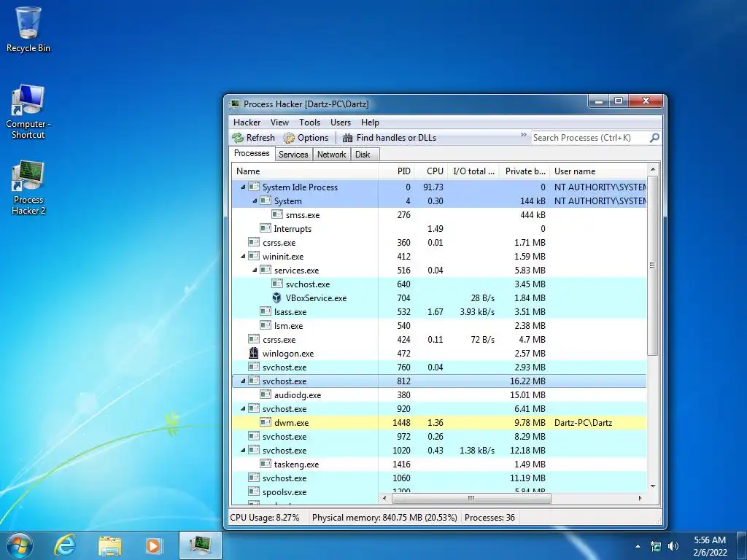Click Processes: 36 in status bar
The image size is (747, 560).
(x=489, y=518)
